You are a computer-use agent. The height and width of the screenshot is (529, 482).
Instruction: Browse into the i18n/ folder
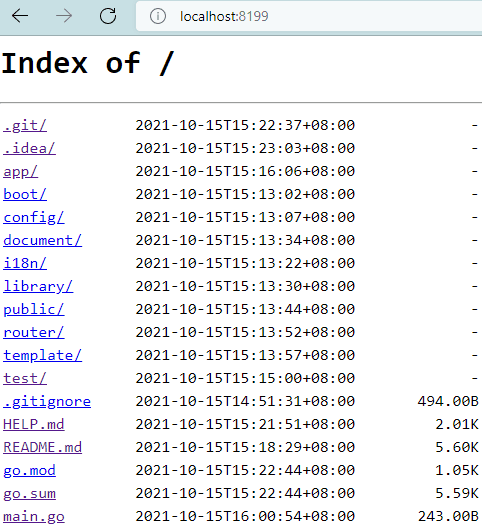pos(25,263)
